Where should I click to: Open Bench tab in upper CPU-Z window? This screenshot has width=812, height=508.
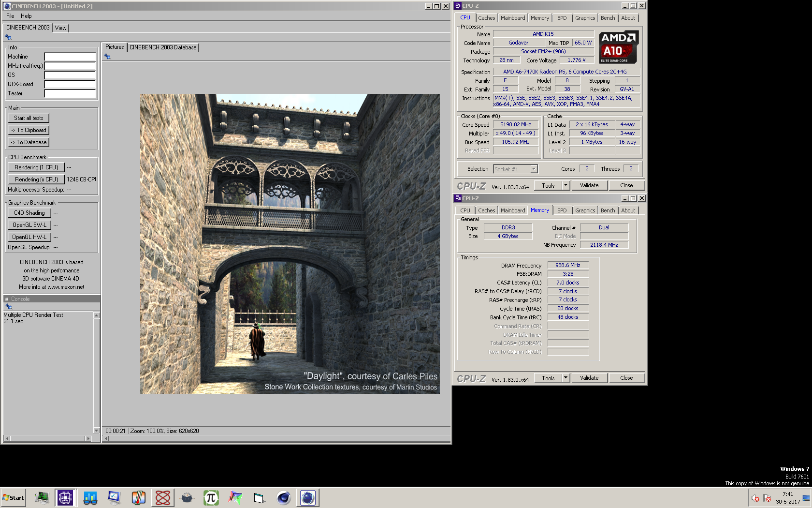(608, 18)
